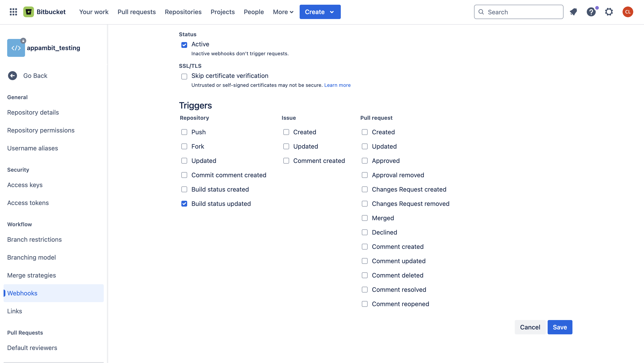Open the Learn more link

(337, 85)
